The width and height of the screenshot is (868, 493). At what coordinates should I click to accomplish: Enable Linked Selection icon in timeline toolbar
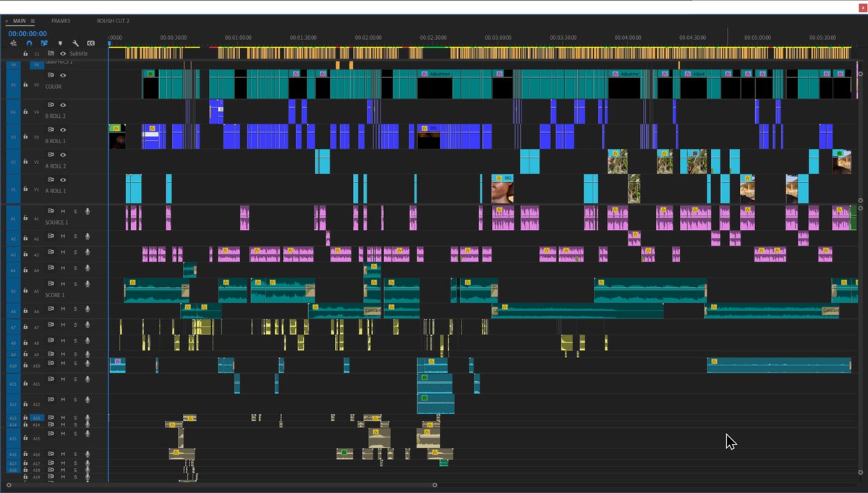coord(44,43)
